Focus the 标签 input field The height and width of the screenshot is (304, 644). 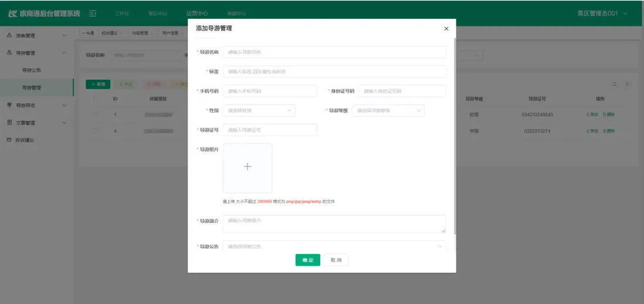click(x=334, y=72)
